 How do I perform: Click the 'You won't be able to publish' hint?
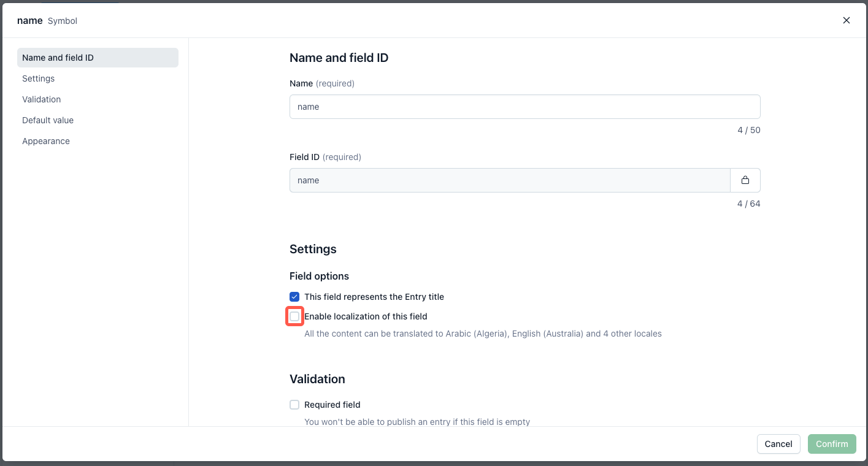pyautogui.click(x=417, y=422)
